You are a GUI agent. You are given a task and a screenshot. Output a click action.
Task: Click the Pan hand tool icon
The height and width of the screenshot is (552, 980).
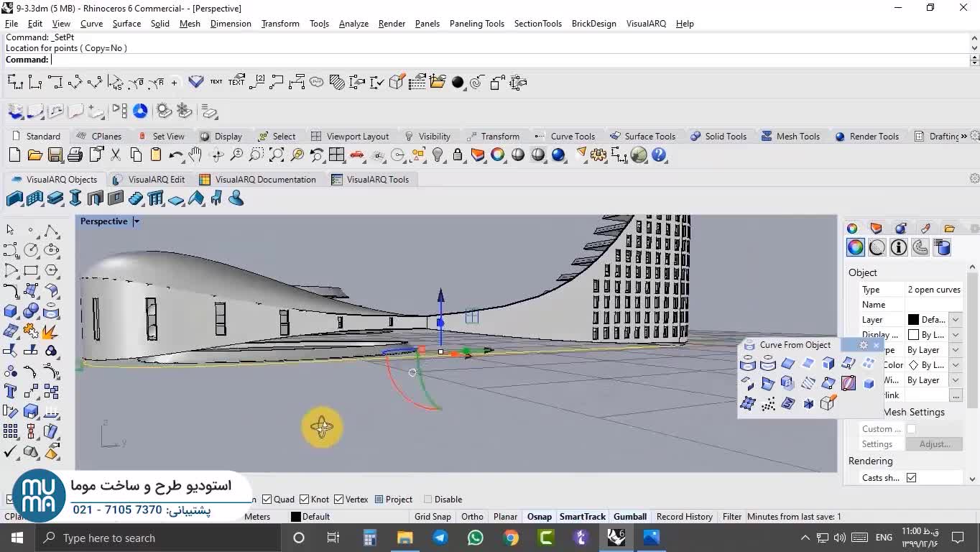pos(195,155)
